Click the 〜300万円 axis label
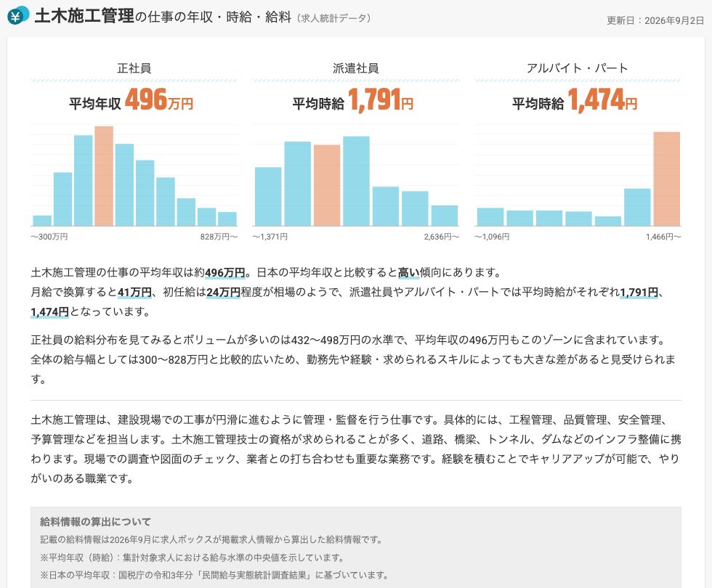 [x=49, y=237]
